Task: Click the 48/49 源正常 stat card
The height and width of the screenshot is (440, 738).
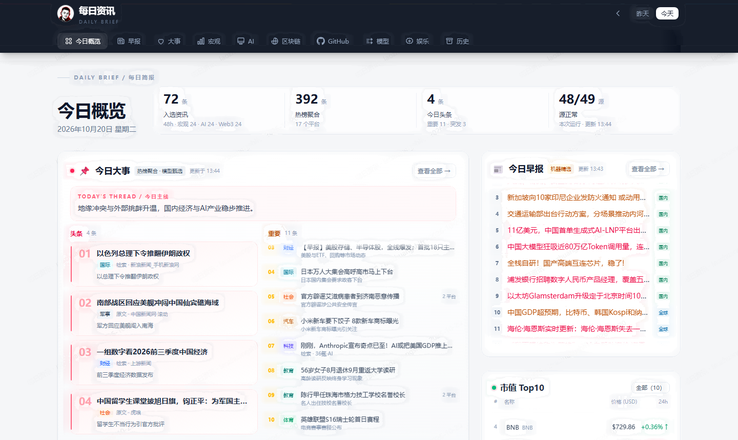Action: point(616,111)
